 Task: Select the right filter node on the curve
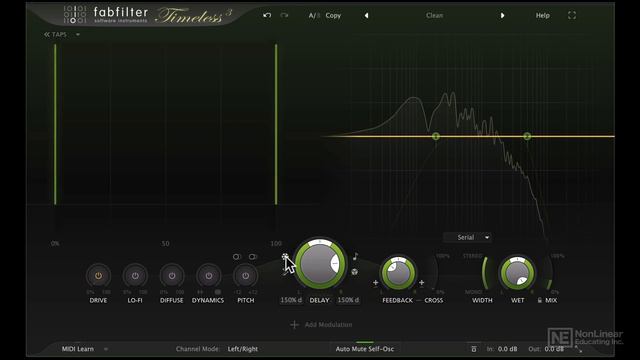[527, 136]
